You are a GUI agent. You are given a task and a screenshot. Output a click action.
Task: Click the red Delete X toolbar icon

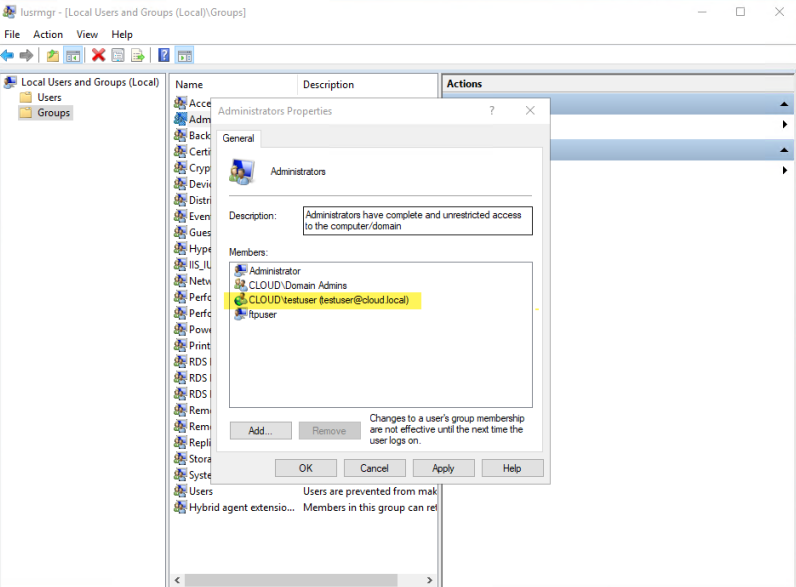(98, 55)
